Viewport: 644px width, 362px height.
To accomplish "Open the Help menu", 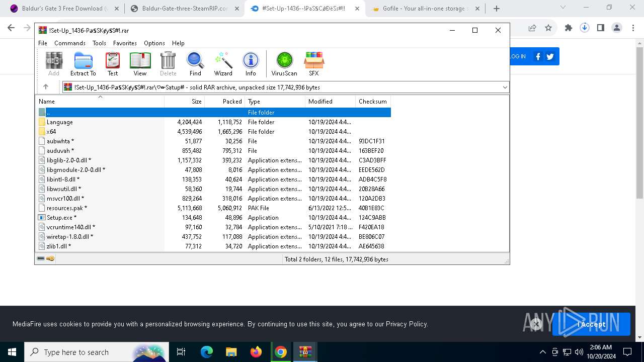I will click(178, 43).
